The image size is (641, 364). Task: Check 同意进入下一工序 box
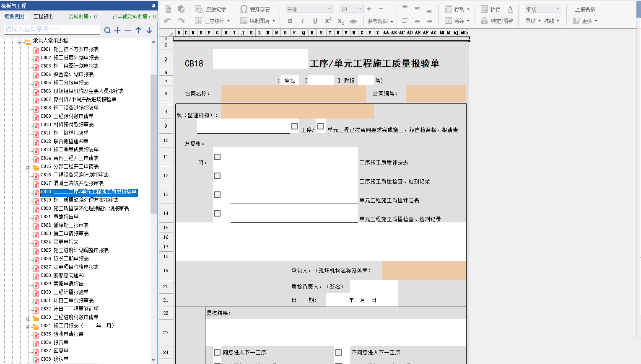(x=217, y=353)
